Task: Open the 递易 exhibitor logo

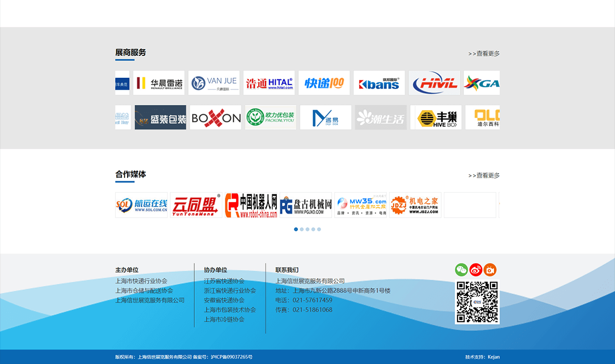Action: [325, 117]
